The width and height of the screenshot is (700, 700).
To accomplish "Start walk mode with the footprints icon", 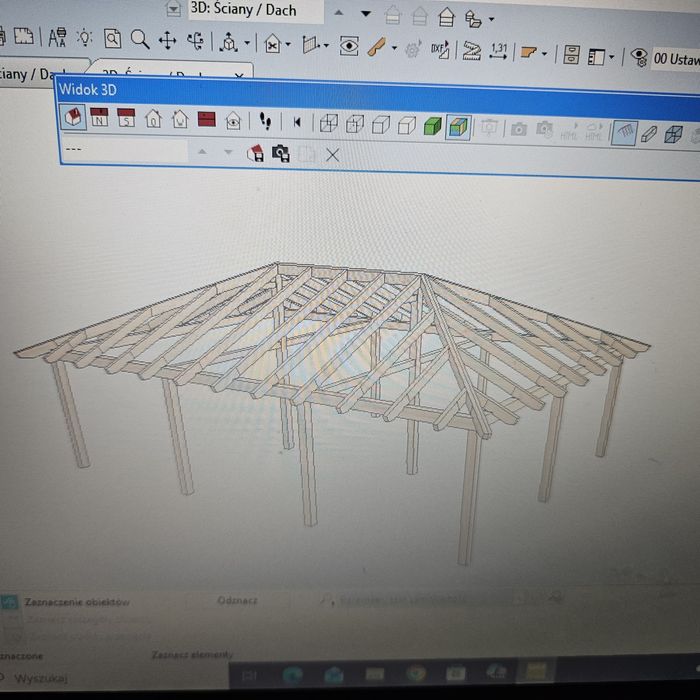I will pyautogui.click(x=265, y=121).
